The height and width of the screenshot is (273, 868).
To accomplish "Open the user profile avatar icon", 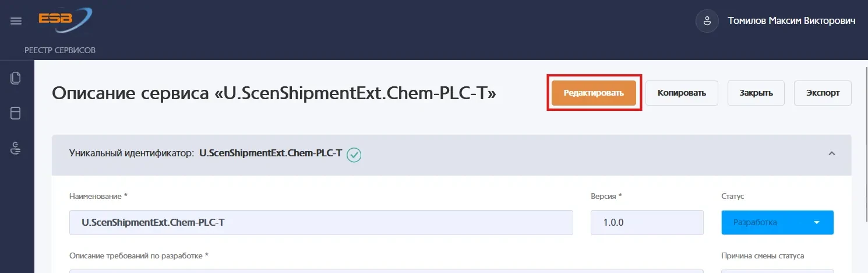I will tap(707, 21).
